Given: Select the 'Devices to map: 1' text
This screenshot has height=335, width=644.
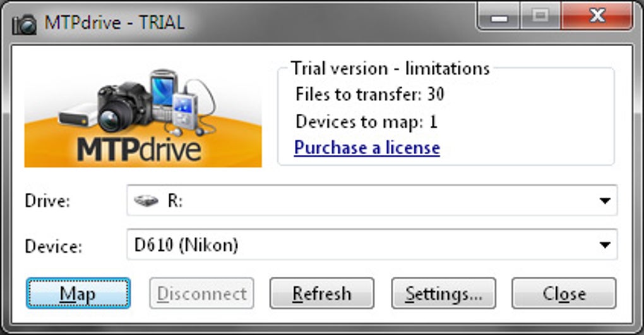Looking at the screenshot, I should 366,121.
